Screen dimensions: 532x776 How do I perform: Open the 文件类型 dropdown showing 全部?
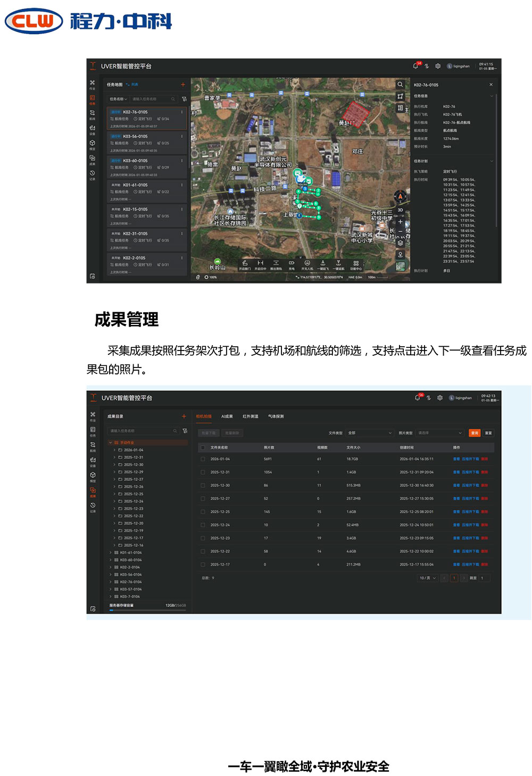tap(370, 433)
